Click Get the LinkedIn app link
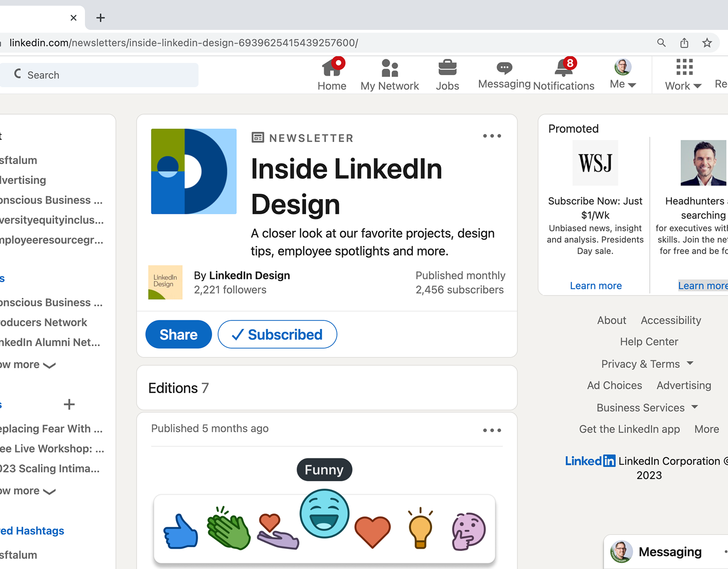 629,429
